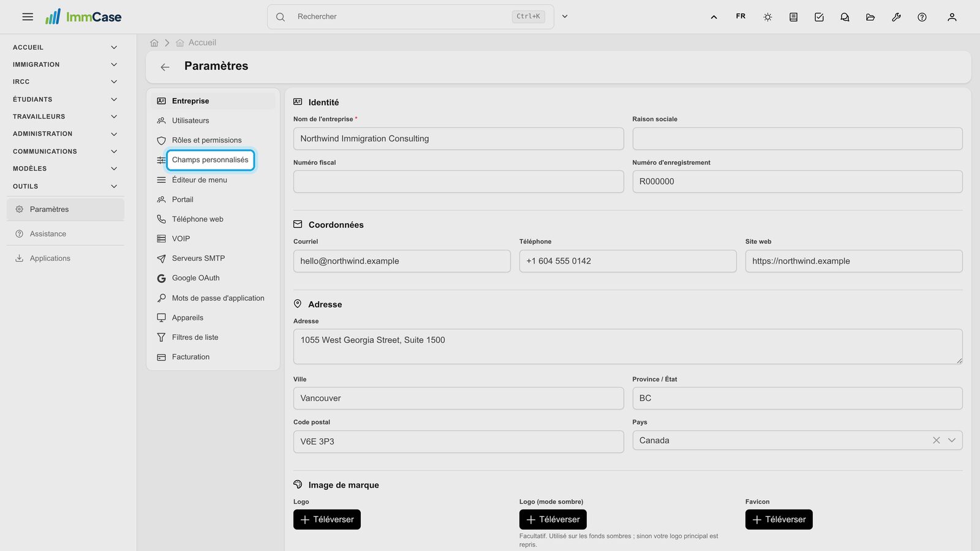Expand the Étudiants sidebar section
This screenshot has height=551, width=980.
tap(65, 99)
